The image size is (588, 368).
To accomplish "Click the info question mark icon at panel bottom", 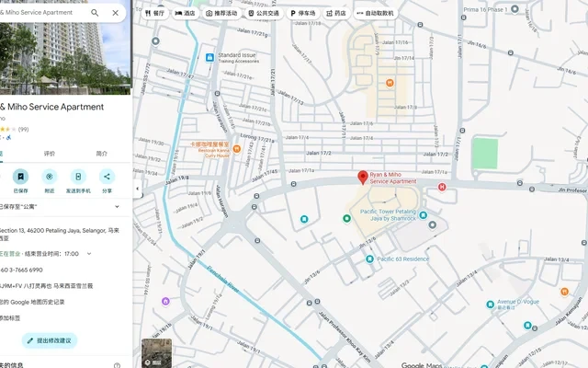I will pos(117,365).
